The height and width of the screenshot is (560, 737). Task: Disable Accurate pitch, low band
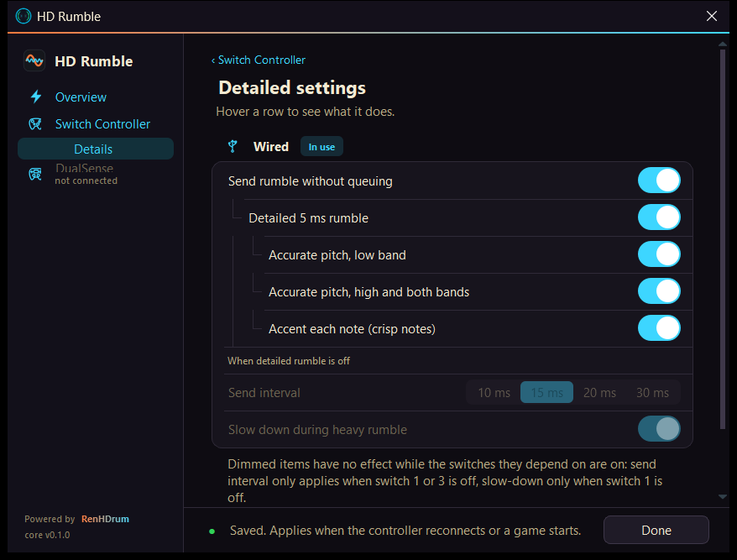[x=658, y=254]
